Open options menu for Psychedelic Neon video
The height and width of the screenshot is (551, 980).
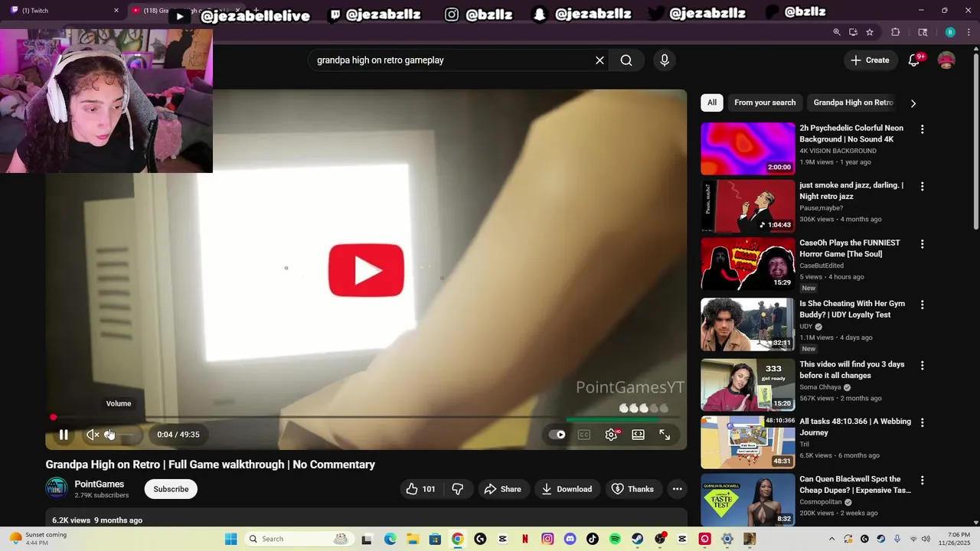coord(922,129)
